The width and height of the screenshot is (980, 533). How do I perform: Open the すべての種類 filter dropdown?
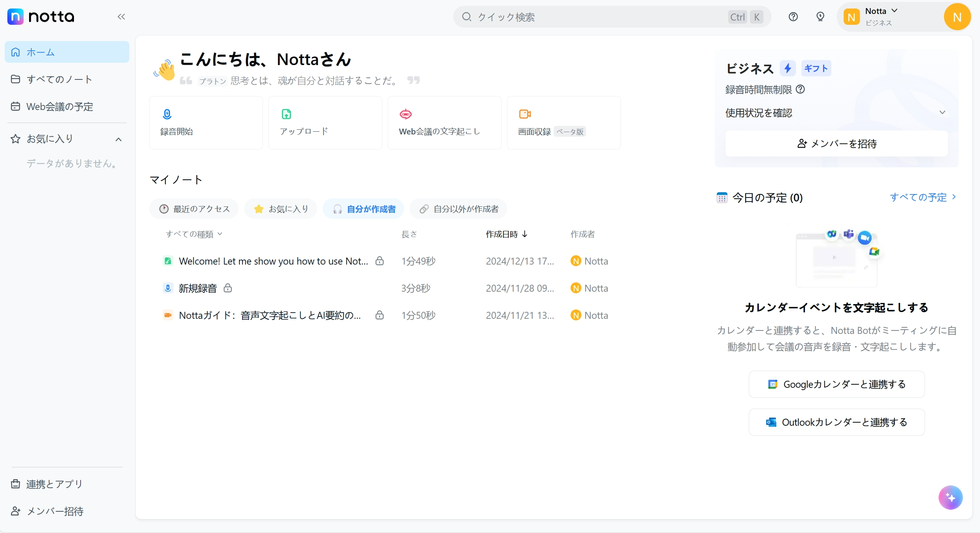click(194, 234)
